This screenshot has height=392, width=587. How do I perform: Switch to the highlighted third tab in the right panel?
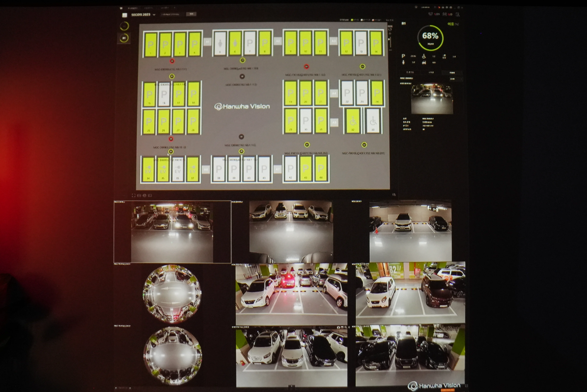452,73
